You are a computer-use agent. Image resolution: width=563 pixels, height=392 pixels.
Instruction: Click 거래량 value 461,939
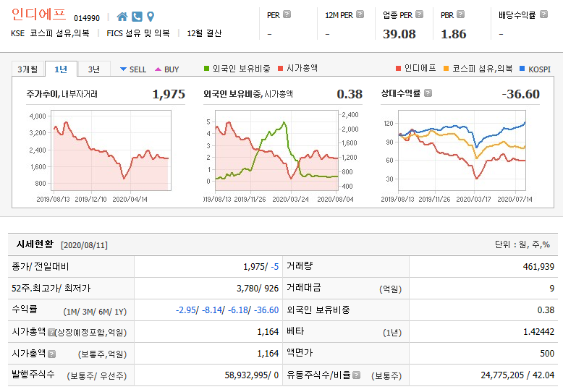538,267
